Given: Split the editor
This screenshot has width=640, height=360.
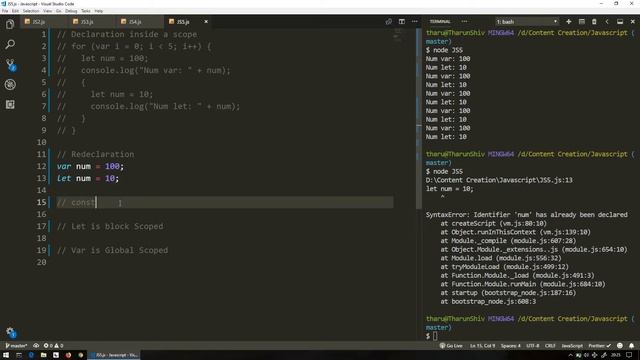Looking at the screenshot, I should tap(402, 22).
